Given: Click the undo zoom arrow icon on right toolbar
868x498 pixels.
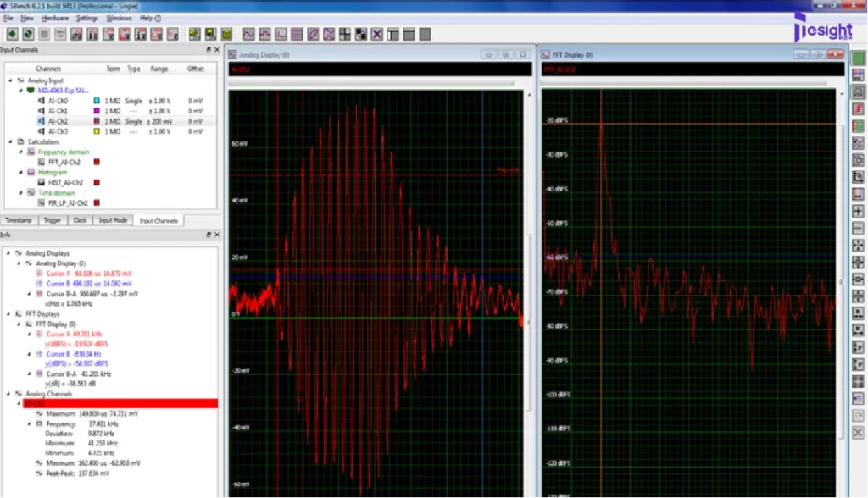Looking at the screenshot, I should click(858, 398).
